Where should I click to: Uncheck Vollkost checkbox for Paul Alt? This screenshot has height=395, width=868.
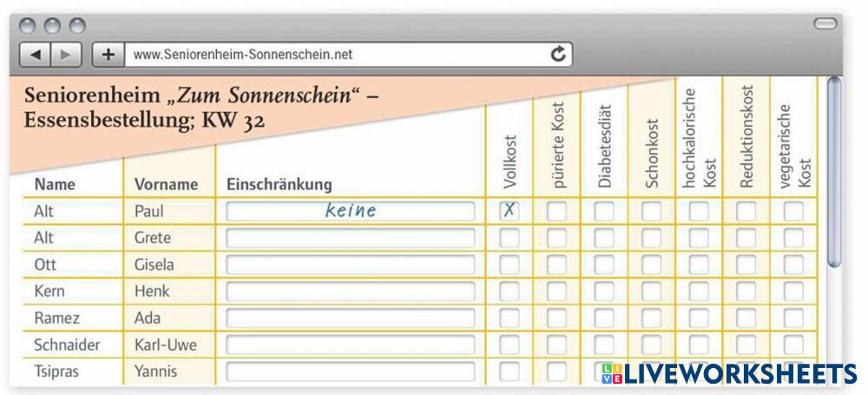click(x=510, y=210)
